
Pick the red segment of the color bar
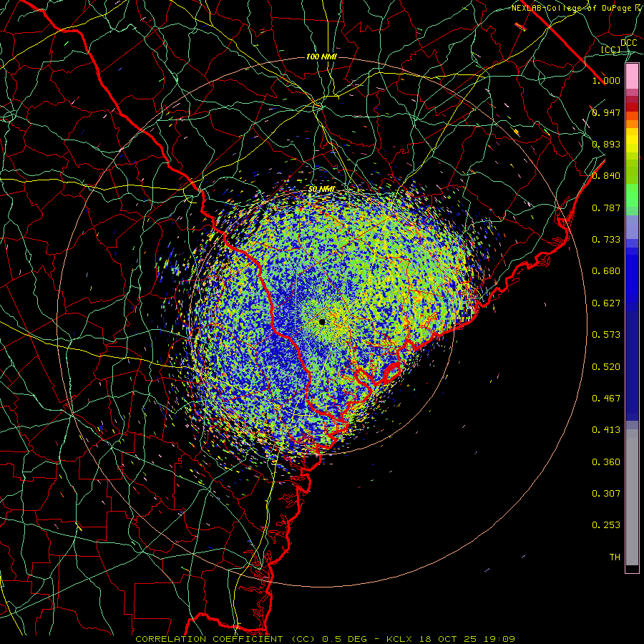[632, 107]
